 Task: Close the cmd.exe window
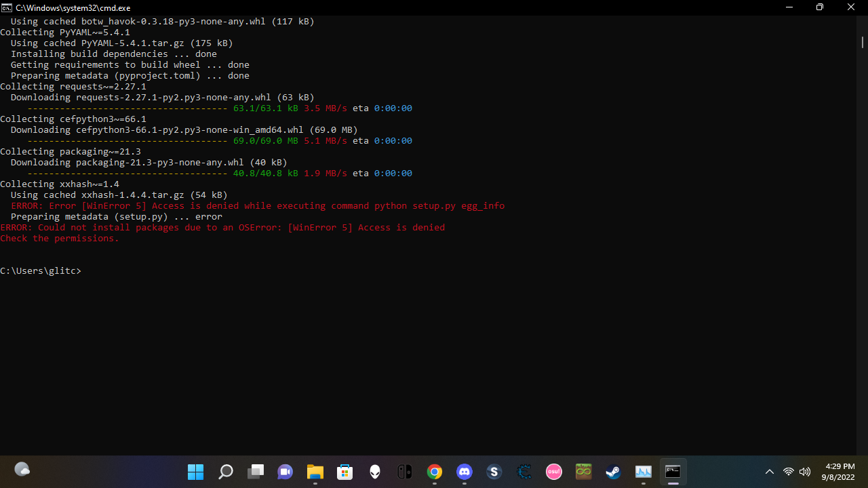tap(852, 7)
